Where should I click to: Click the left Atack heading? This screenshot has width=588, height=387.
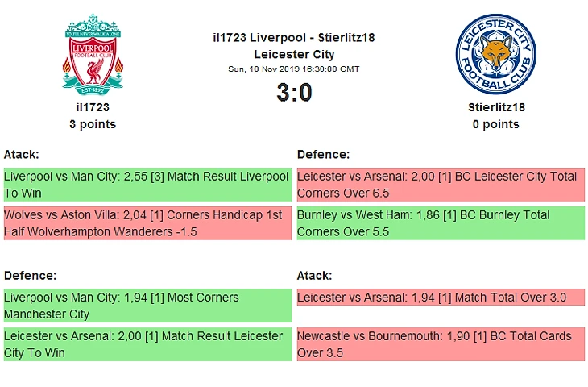pos(22,154)
